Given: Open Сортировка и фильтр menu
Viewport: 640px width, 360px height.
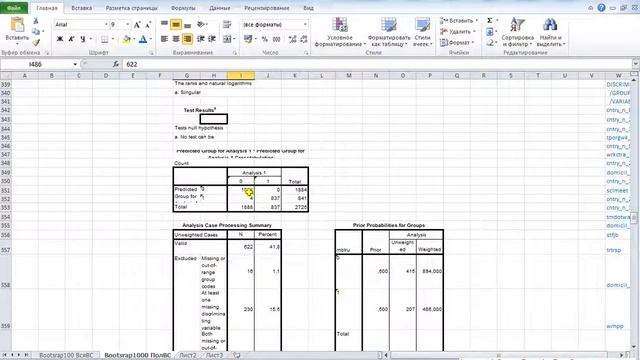Looking at the screenshot, I should (518, 32).
